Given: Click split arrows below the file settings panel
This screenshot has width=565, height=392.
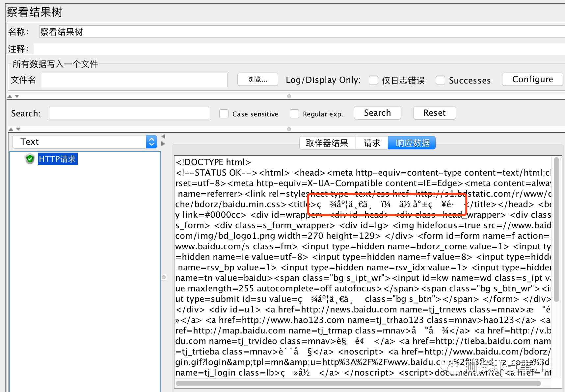Looking at the screenshot, I should [x=13, y=96].
